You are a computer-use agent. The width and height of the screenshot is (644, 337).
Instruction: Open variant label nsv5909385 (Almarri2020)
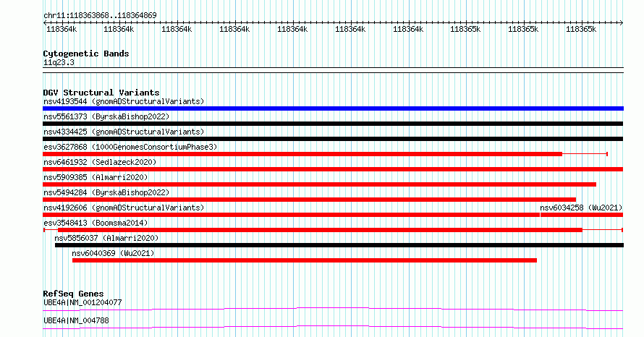click(x=96, y=177)
